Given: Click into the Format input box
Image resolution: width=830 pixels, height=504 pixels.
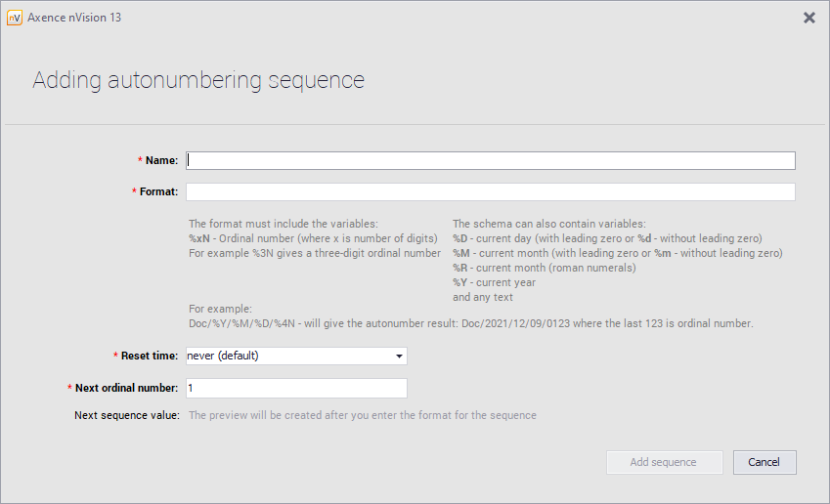Looking at the screenshot, I should 491,191.
